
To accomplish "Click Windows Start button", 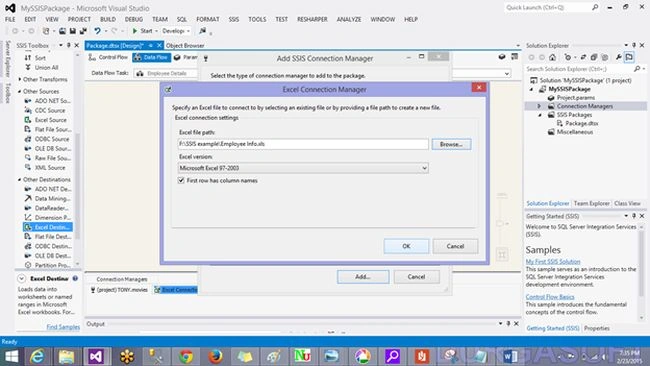I will (11, 356).
